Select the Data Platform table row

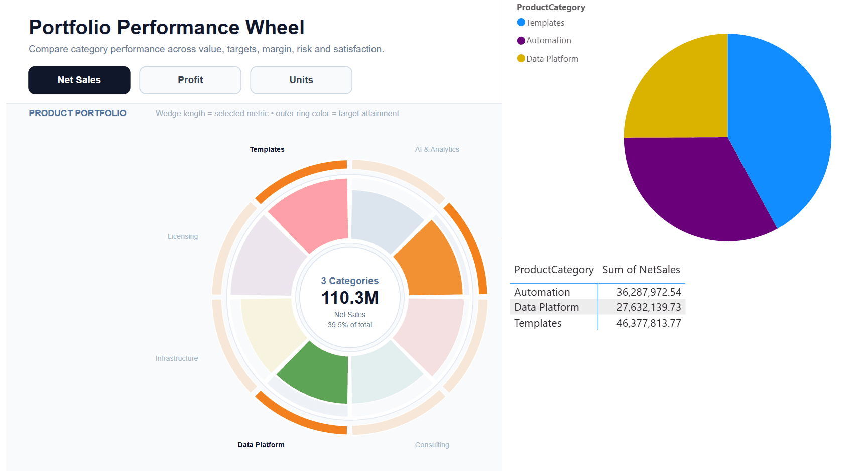click(x=597, y=307)
